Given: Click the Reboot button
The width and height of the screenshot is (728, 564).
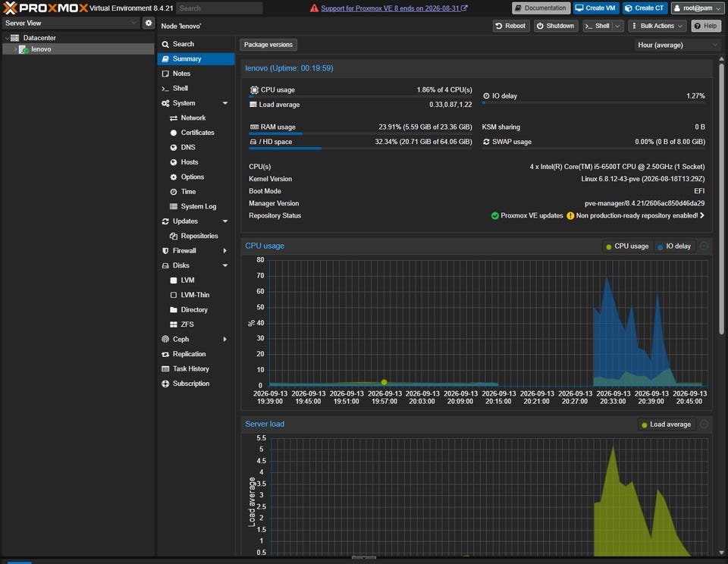Looking at the screenshot, I should [x=510, y=26].
